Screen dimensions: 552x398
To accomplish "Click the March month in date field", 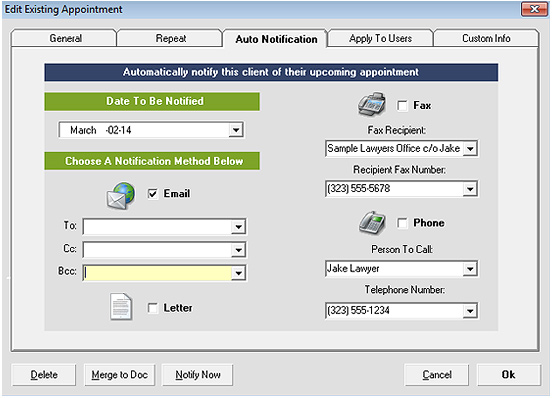I will [x=83, y=130].
